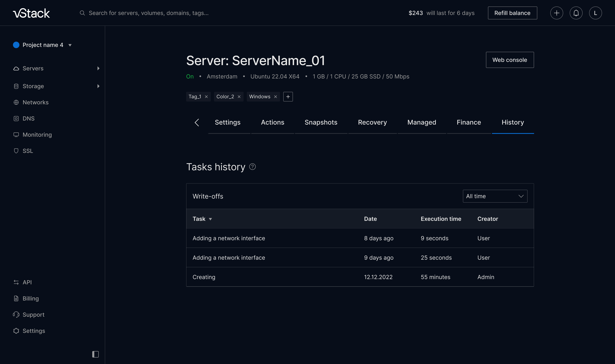Screen dimensions: 615x364
Task: Click the plus icon in top bar
Action: tap(556, 13)
